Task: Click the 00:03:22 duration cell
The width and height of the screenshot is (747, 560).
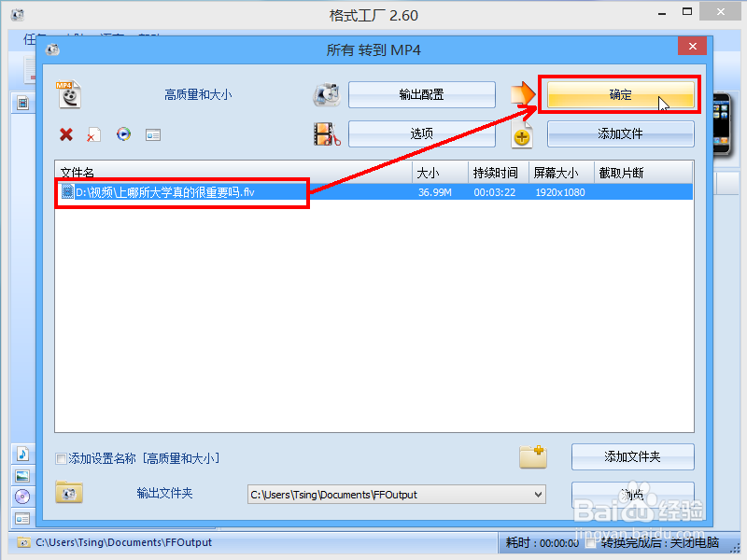Action: (495, 192)
